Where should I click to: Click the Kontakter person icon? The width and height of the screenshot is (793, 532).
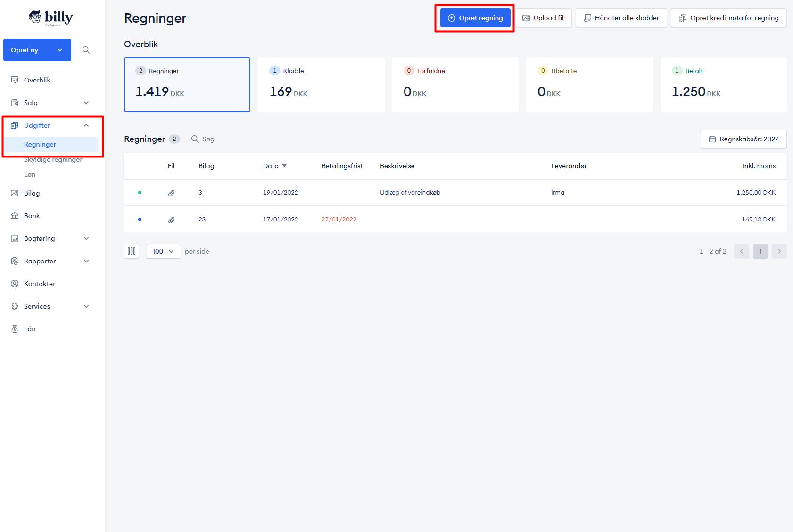tap(15, 284)
